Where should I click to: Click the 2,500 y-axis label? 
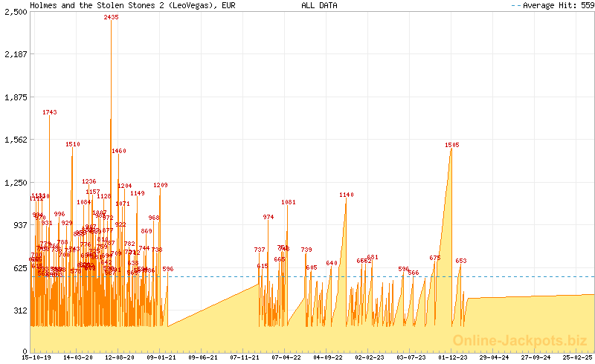[16, 12]
